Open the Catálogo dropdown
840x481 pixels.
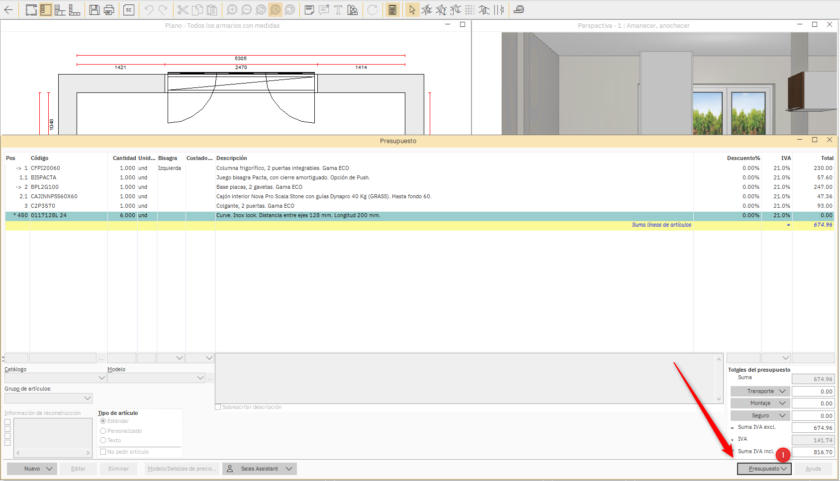pyautogui.click(x=55, y=378)
